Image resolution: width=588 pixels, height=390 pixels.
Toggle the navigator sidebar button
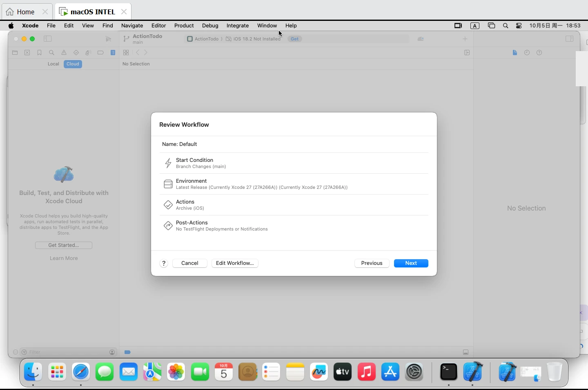point(47,39)
